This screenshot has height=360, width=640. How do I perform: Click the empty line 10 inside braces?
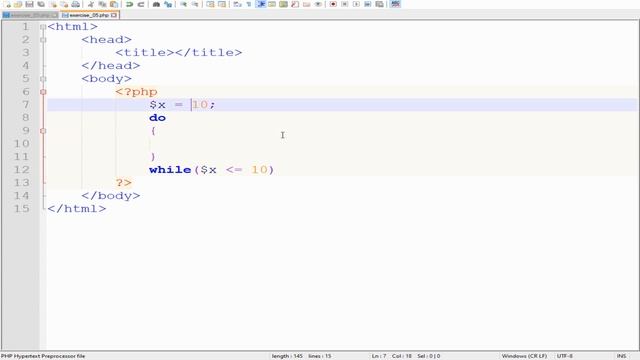342,144
